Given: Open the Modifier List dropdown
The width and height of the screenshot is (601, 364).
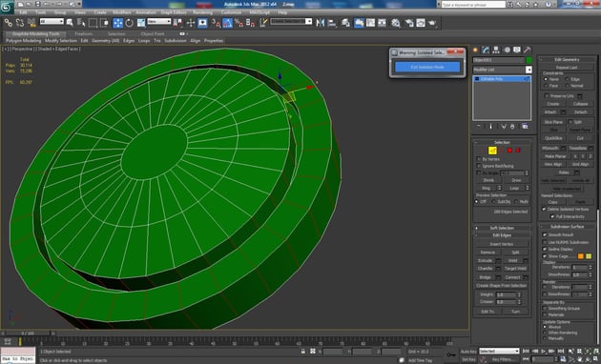Looking at the screenshot, I should [x=502, y=70].
